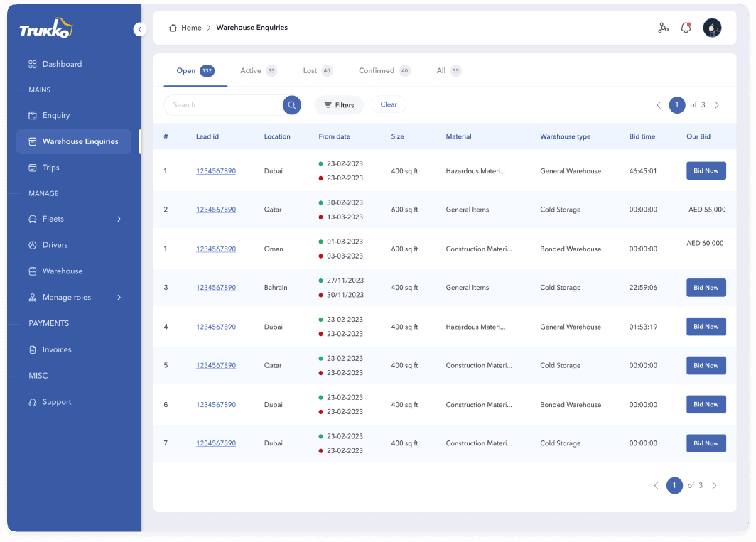Image resolution: width=756 pixels, height=542 pixels.
Task: Switch to the All tab
Action: click(449, 71)
